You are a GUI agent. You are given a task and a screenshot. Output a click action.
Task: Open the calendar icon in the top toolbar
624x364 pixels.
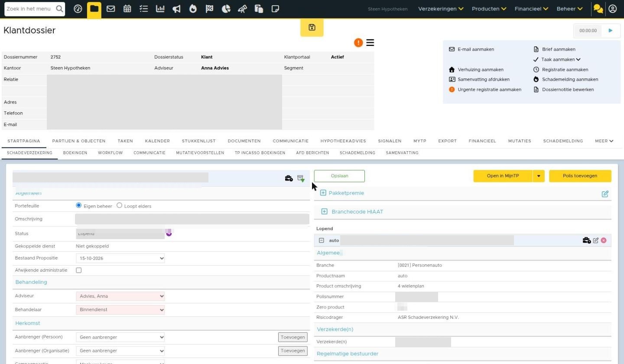(x=127, y=9)
